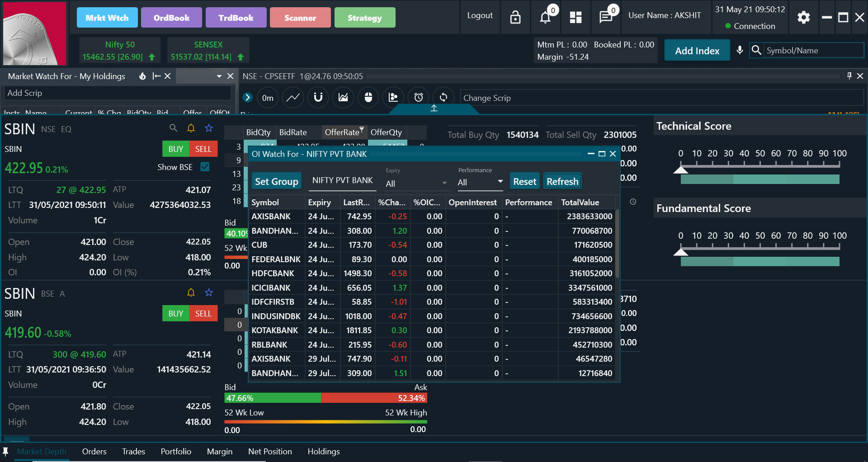
Task: Favorite SBIN NSE with the star
Action: (x=209, y=128)
